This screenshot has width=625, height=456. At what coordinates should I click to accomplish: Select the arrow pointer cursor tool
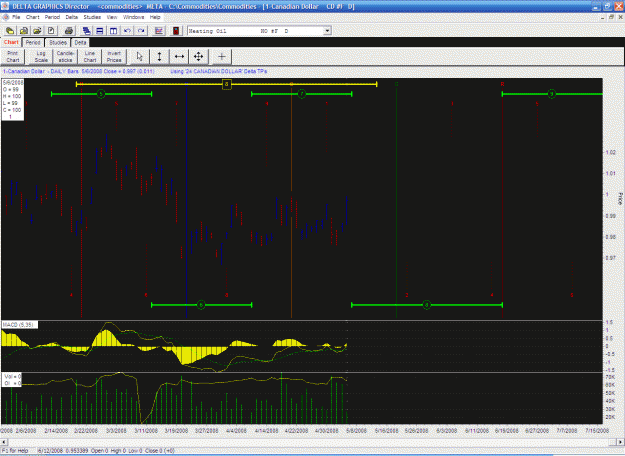click(140, 57)
